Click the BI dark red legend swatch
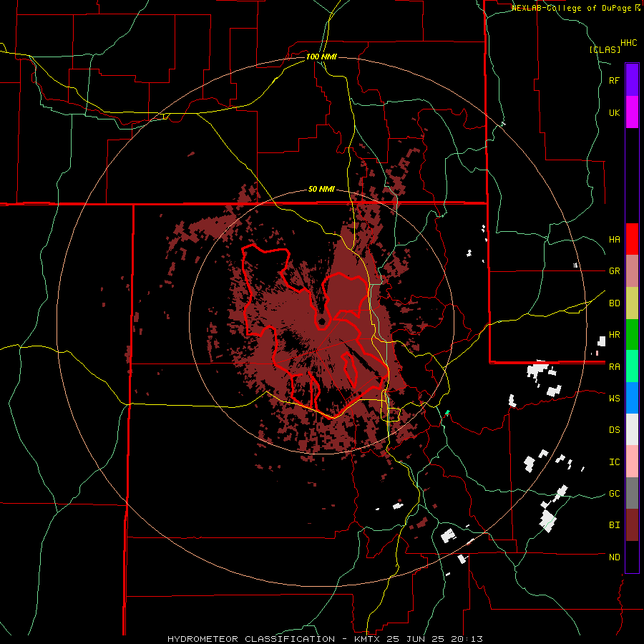The height and width of the screenshot is (644, 644). (632, 525)
